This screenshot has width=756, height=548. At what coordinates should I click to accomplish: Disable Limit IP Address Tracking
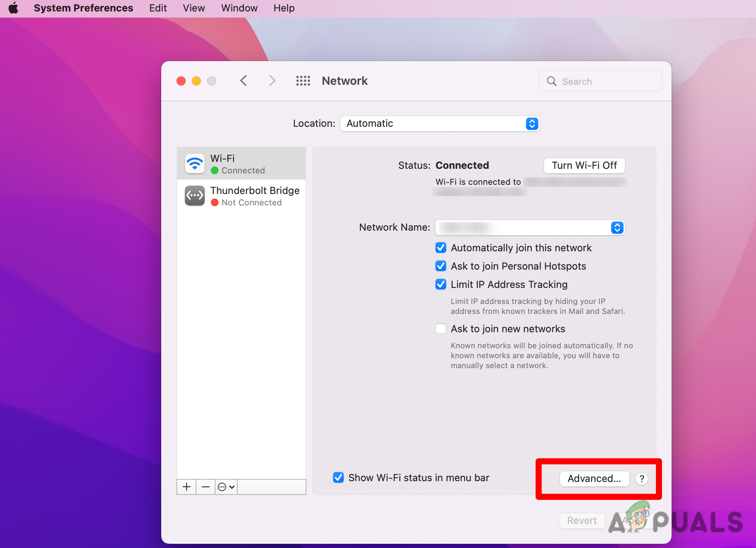click(440, 284)
